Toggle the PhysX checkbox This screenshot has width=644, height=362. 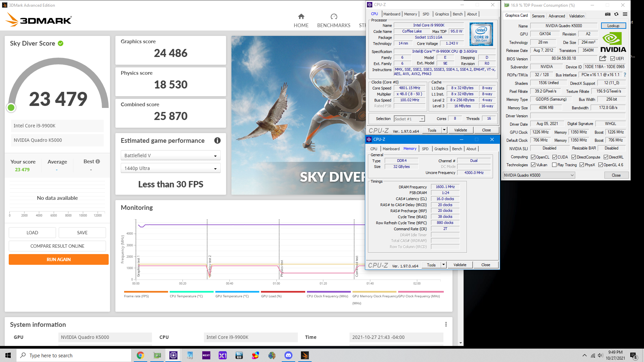coord(582,165)
